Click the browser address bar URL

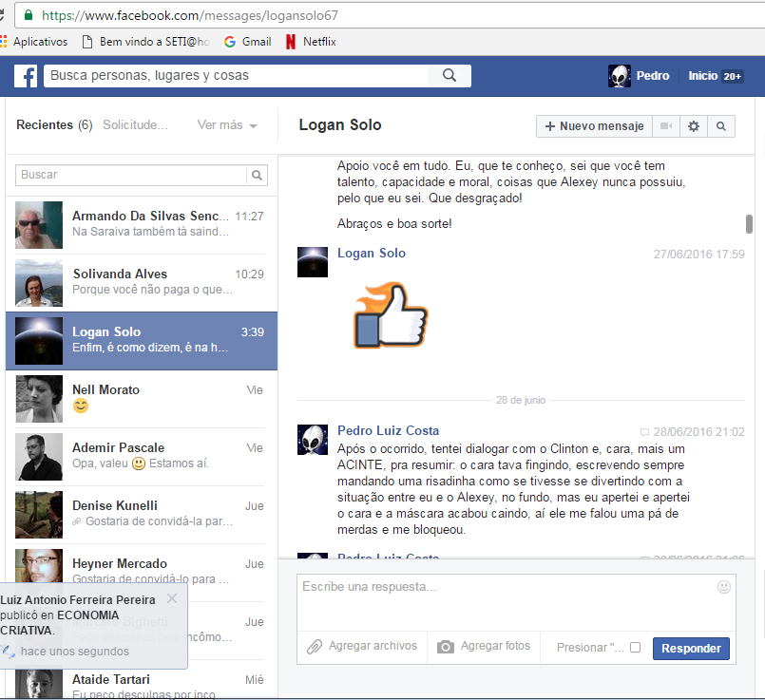190,15
